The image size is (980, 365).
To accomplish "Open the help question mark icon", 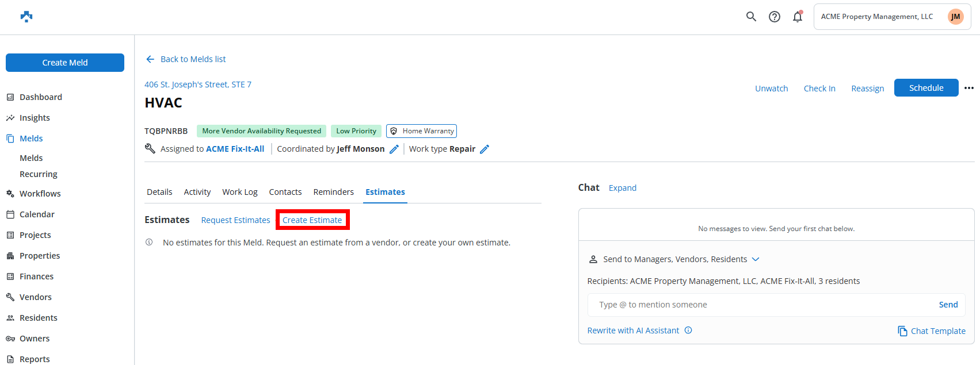I will pos(775,17).
